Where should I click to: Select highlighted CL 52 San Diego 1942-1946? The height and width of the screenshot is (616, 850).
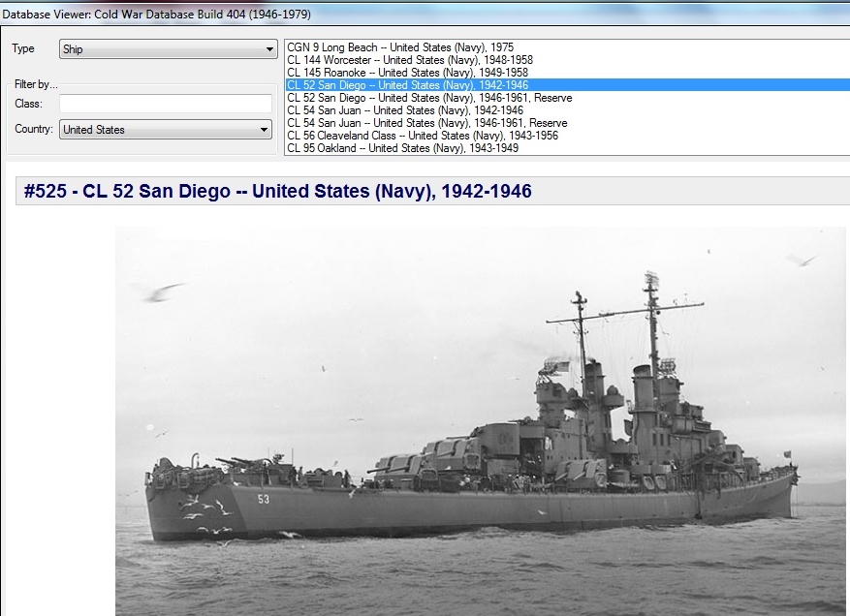tap(568, 85)
